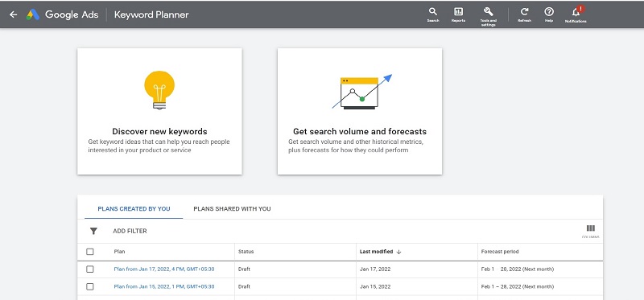Sort by the Plan column header
Viewport: 644px width, 300px height.
click(x=119, y=252)
